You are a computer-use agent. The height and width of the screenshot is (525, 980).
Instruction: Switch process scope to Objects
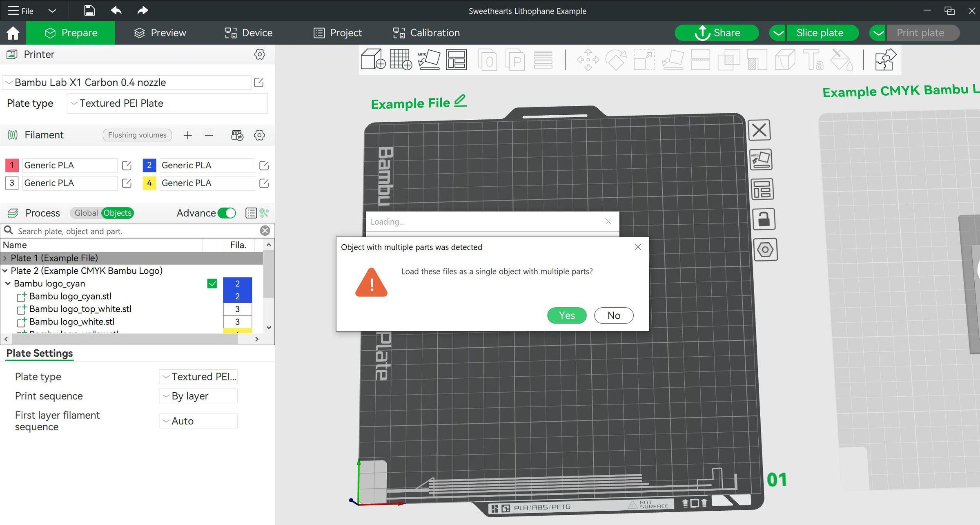(118, 213)
